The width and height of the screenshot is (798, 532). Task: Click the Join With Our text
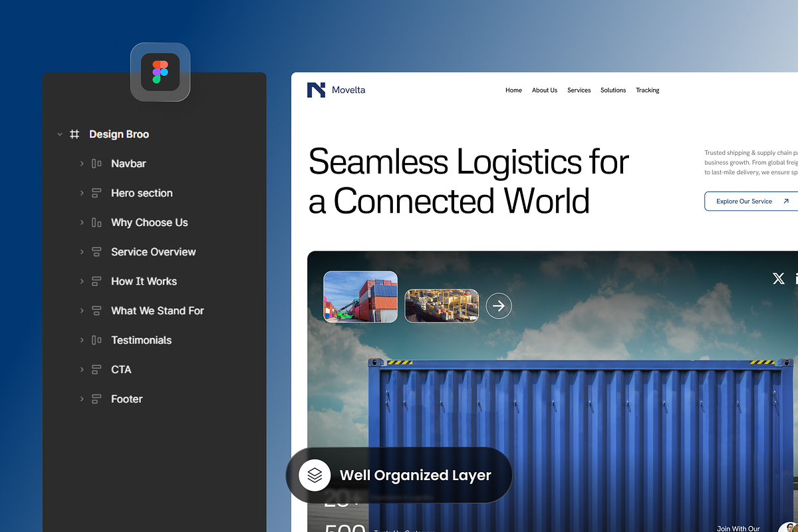point(738,529)
